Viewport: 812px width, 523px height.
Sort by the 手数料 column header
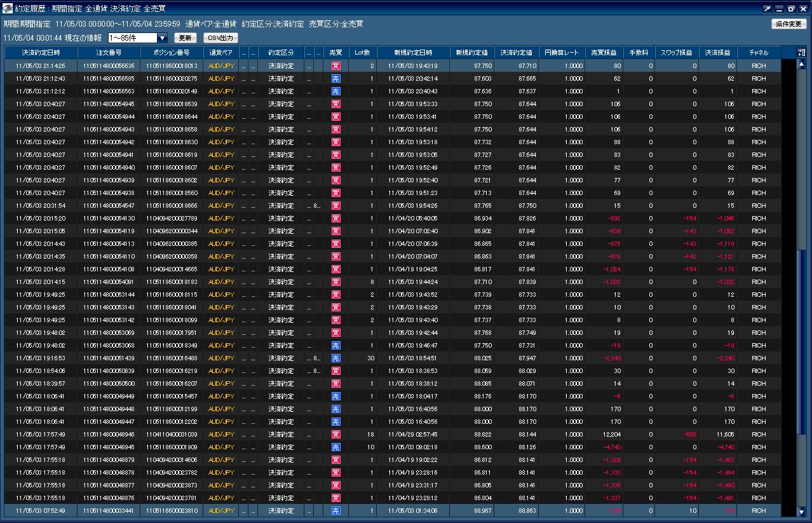pyautogui.click(x=639, y=53)
